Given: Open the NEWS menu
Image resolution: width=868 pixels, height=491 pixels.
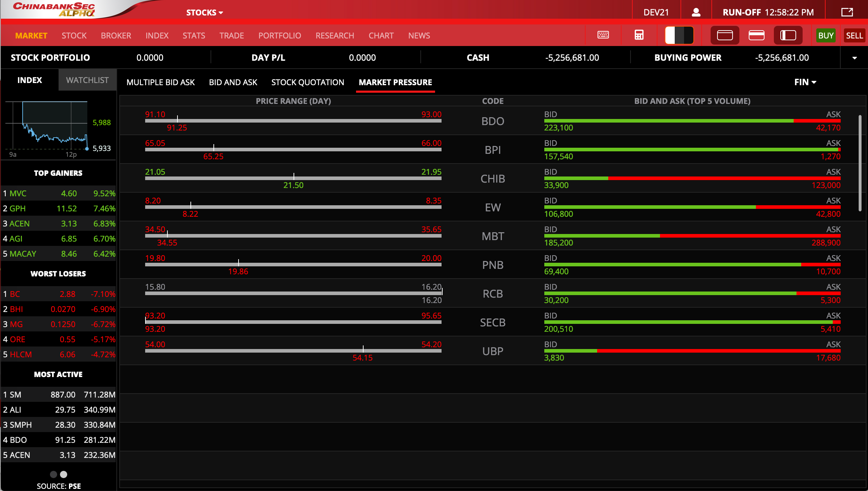Looking at the screenshot, I should 419,36.
